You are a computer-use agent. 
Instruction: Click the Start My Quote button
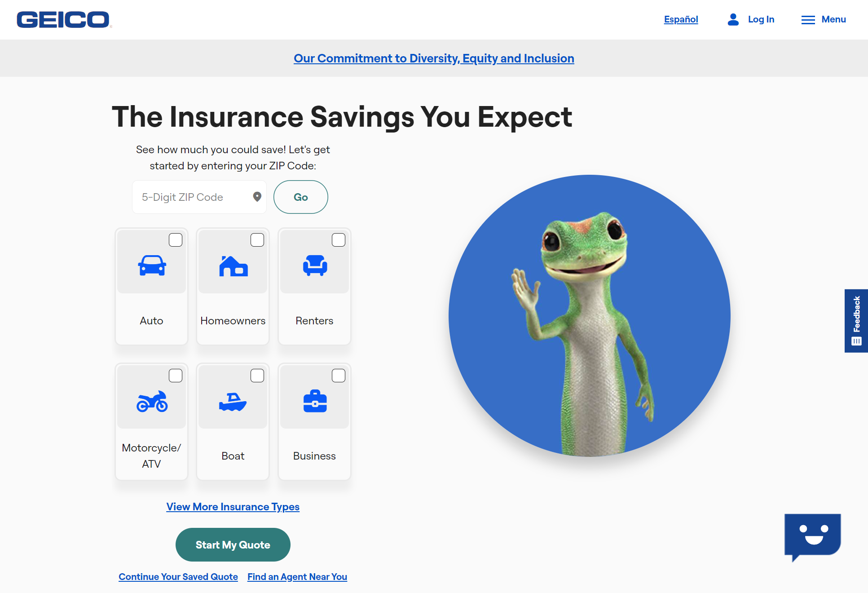coord(232,545)
